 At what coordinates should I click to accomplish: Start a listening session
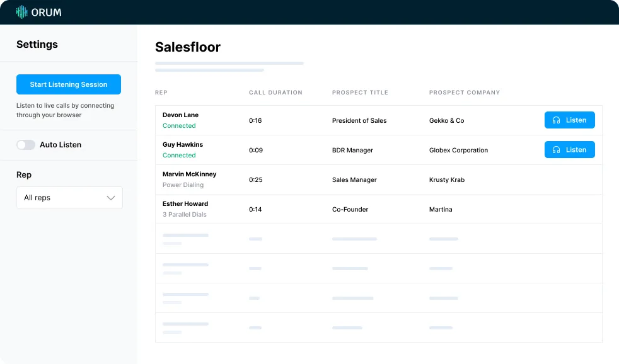69,84
